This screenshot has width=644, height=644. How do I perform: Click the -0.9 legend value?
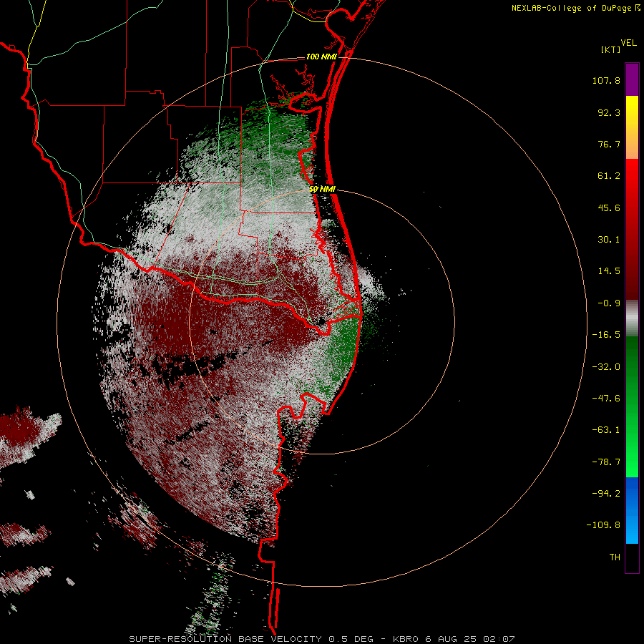point(609,303)
